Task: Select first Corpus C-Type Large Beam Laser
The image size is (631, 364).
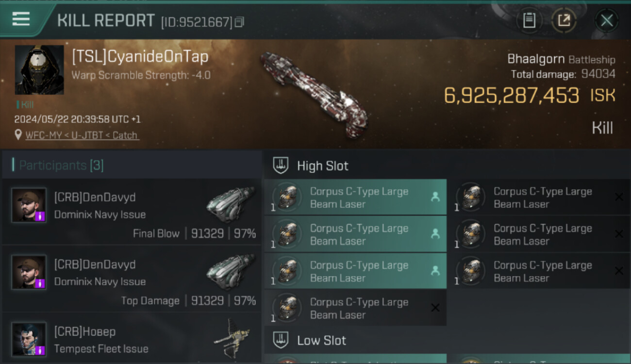Action: [354, 198]
